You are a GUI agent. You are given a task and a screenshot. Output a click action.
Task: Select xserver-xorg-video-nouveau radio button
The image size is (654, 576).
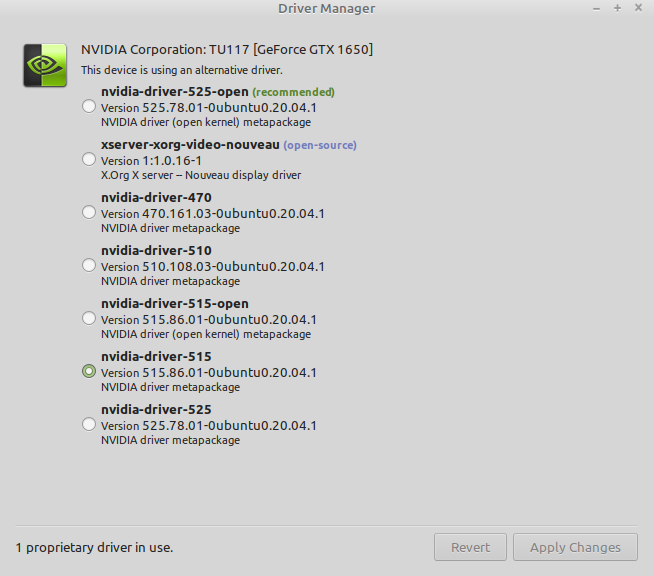coord(89,159)
